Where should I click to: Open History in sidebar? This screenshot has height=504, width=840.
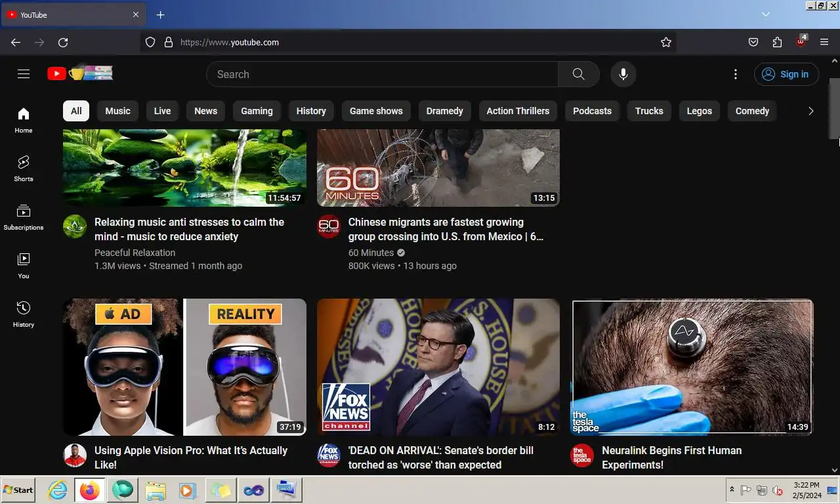pyautogui.click(x=24, y=314)
